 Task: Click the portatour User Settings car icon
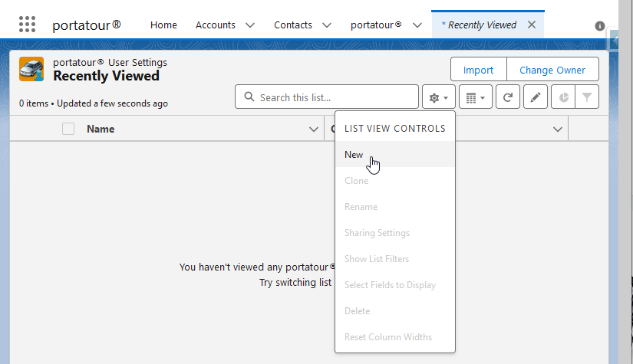pyautogui.click(x=31, y=69)
